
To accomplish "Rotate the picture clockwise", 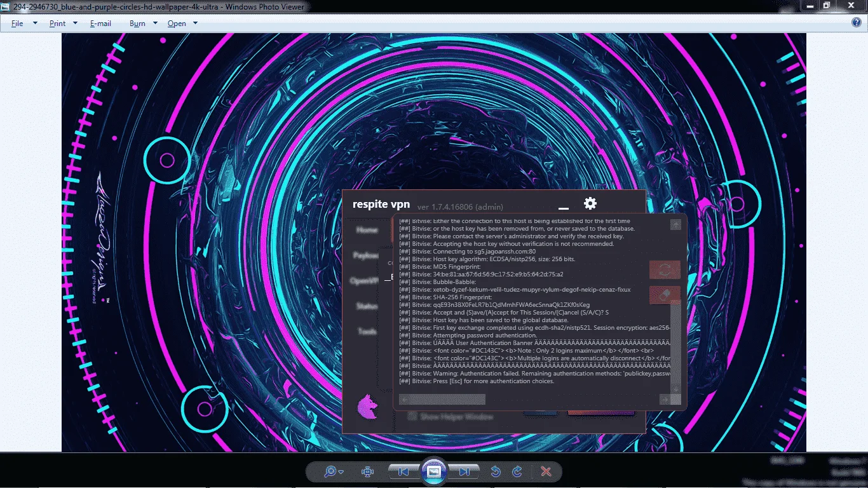I will coord(517,471).
